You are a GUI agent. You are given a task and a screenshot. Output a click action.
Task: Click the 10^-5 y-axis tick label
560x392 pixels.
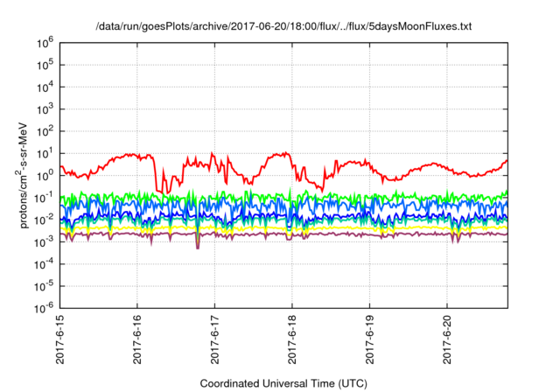44,287
